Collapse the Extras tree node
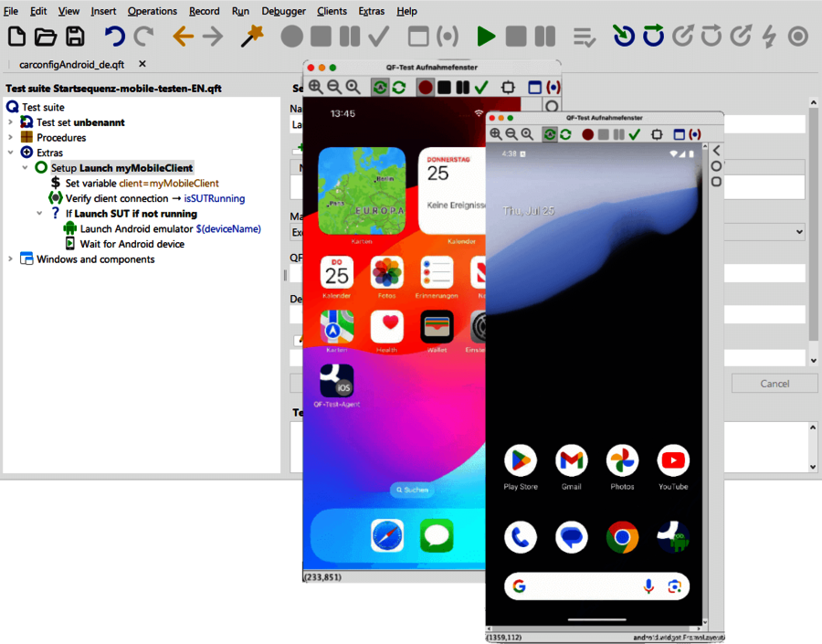The image size is (822, 644). [x=11, y=153]
